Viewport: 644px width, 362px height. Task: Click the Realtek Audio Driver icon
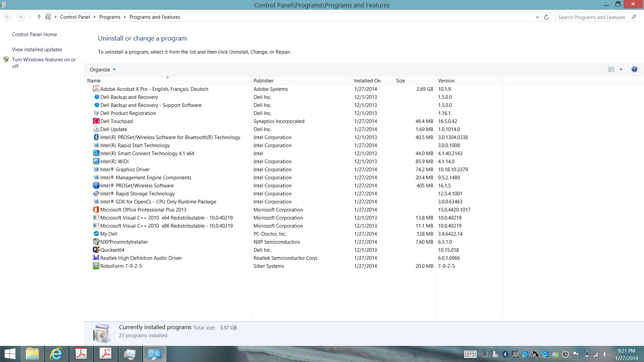pyautogui.click(x=96, y=258)
